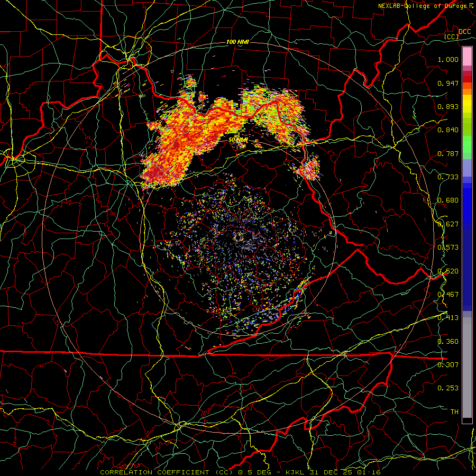Click the TH threshold label
The height and width of the screenshot is (476, 476).
click(454, 412)
